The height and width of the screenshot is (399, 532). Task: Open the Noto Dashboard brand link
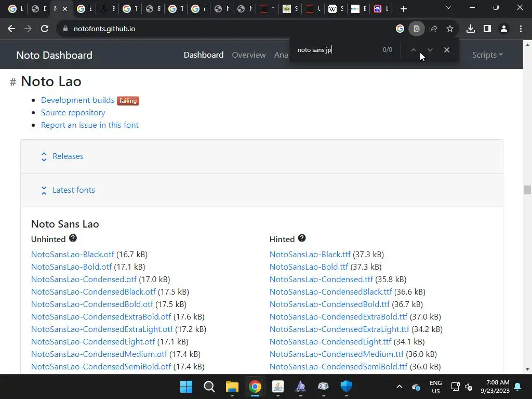tap(54, 55)
